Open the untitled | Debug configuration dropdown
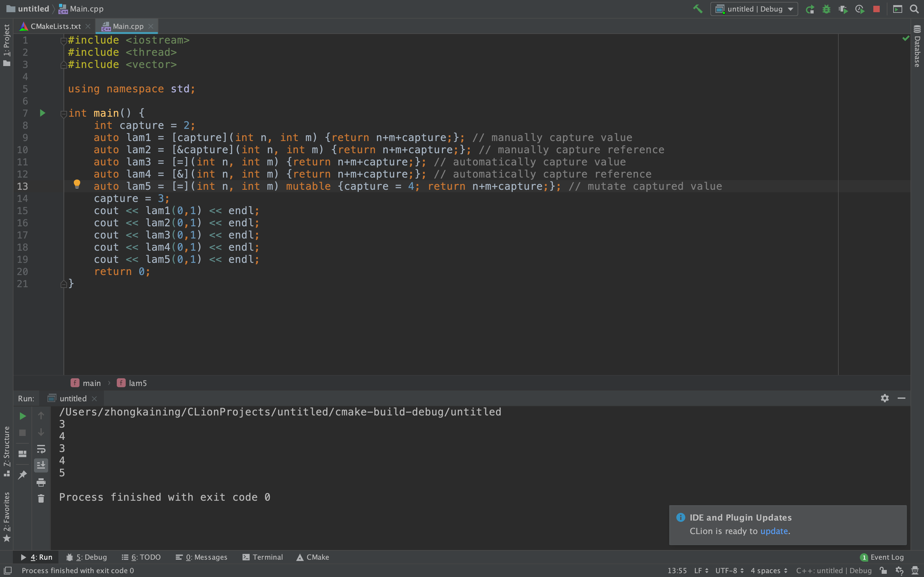 point(754,9)
